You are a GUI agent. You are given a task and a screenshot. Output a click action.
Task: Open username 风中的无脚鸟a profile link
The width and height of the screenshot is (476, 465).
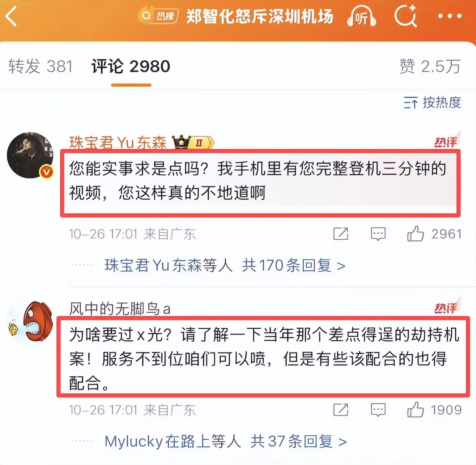120,309
